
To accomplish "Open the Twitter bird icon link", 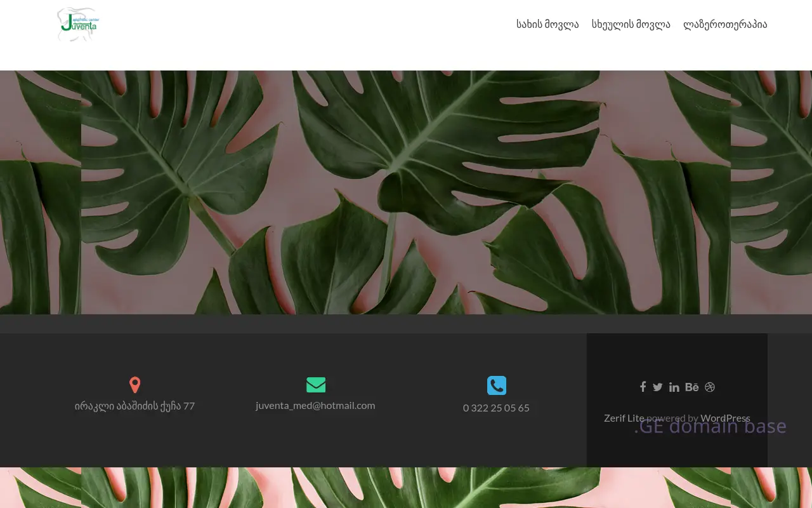I will click(x=658, y=387).
